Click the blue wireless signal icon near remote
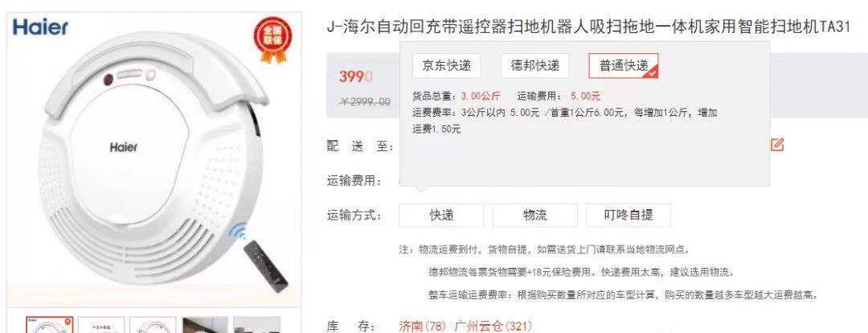Screen dimensions: 868x333 click(238, 230)
